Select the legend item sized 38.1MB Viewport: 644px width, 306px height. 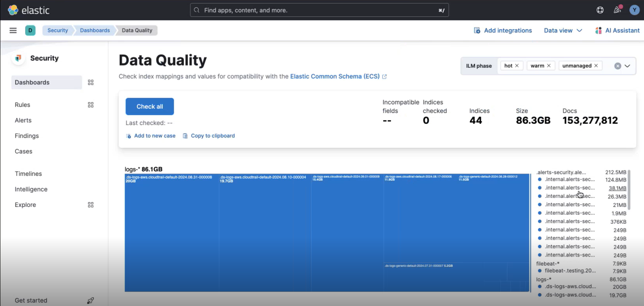pos(582,188)
